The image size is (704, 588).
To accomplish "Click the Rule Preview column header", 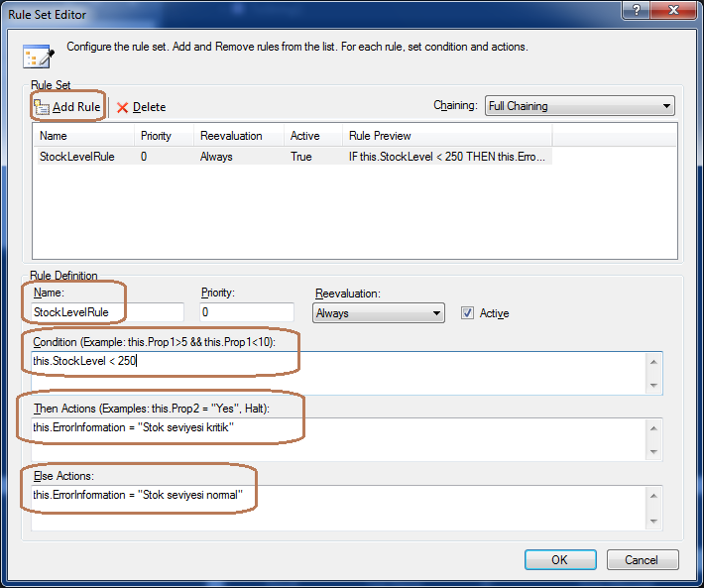I will [446, 136].
